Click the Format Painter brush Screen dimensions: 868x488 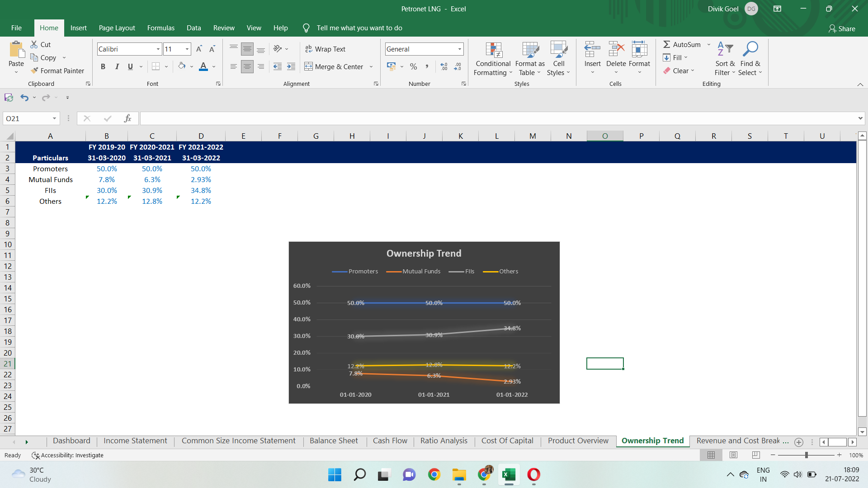tap(34, 70)
